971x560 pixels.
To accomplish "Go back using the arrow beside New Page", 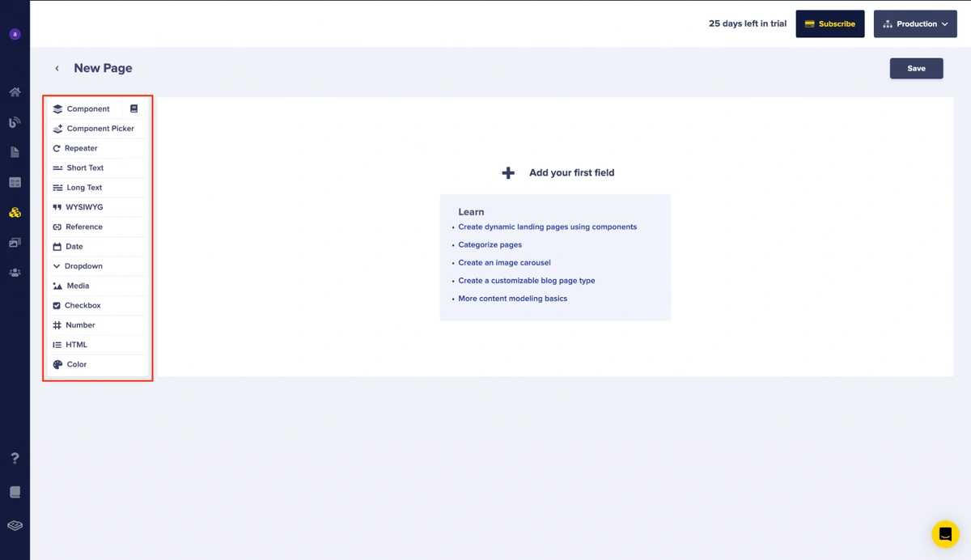I will pyautogui.click(x=57, y=69).
